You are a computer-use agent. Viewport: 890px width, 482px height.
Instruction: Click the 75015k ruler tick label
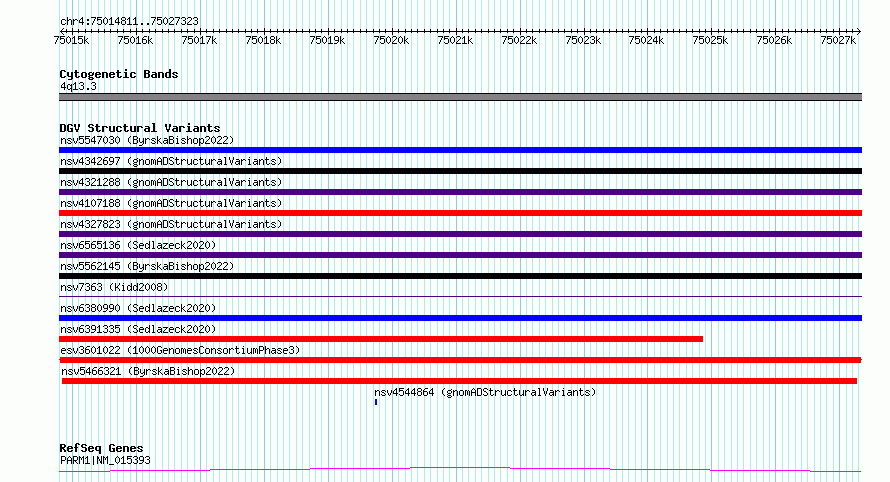tap(72, 40)
